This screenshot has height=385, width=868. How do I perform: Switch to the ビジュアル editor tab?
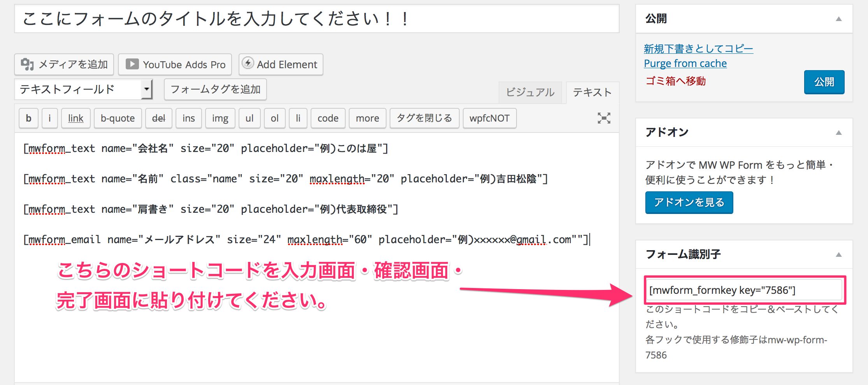click(530, 92)
